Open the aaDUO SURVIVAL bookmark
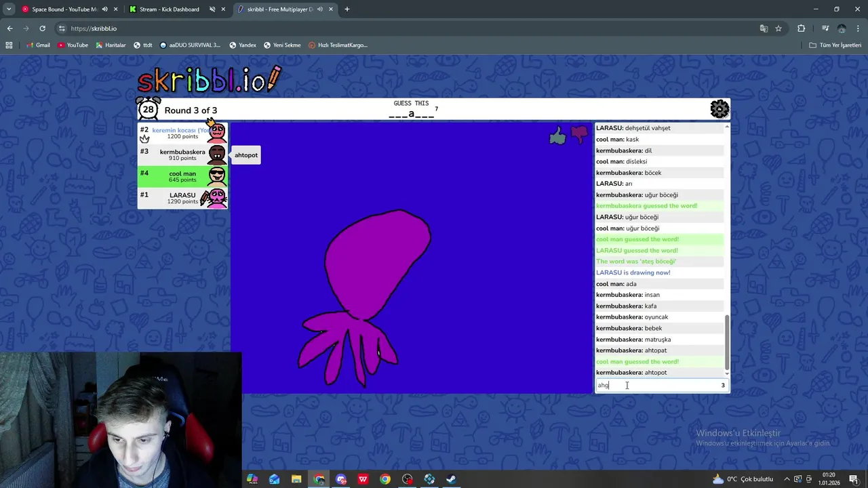 tap(191, 45)
